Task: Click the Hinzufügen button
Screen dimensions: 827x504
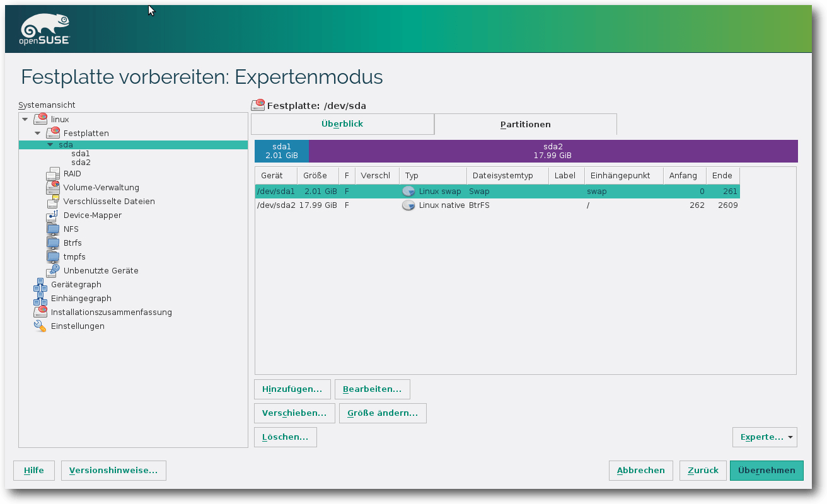Action: (292, 389)
